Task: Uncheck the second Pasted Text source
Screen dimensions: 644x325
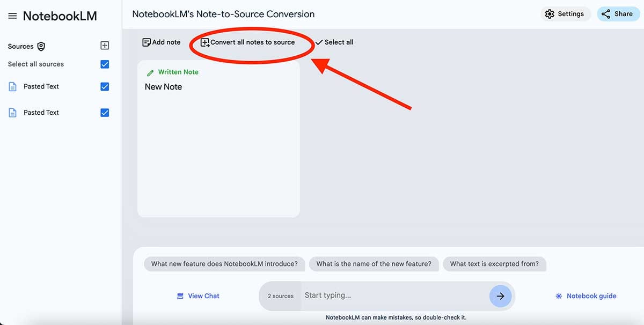Action: [x=105, y=112]
